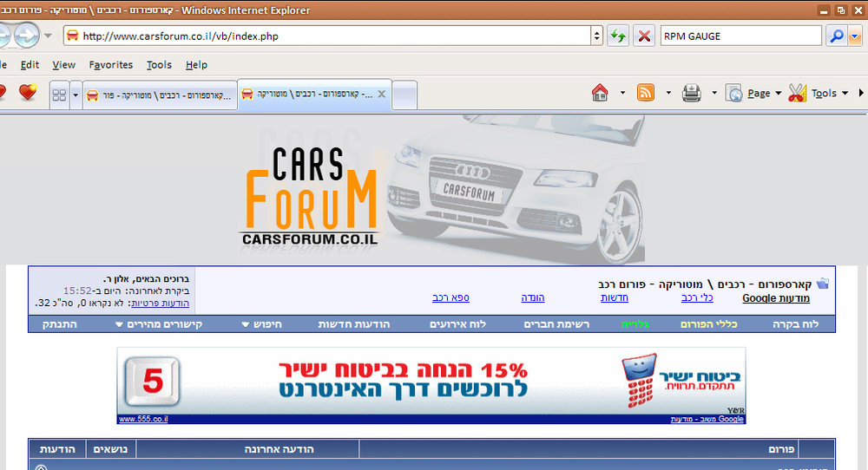This screenshot has height=470, width=868.
Task: Open the Edit menu
Action: coord(30,65)
